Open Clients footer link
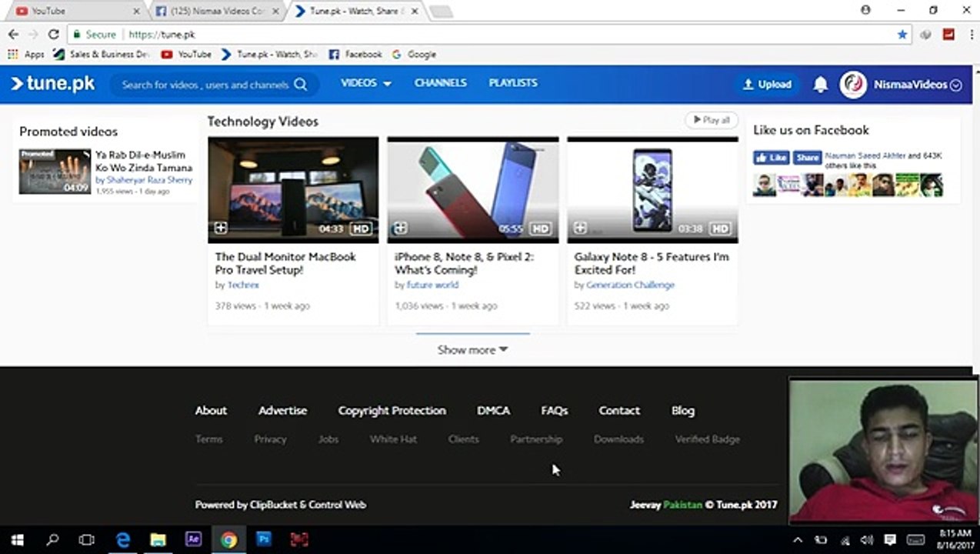Screen dimensions: 980x554 463,439
